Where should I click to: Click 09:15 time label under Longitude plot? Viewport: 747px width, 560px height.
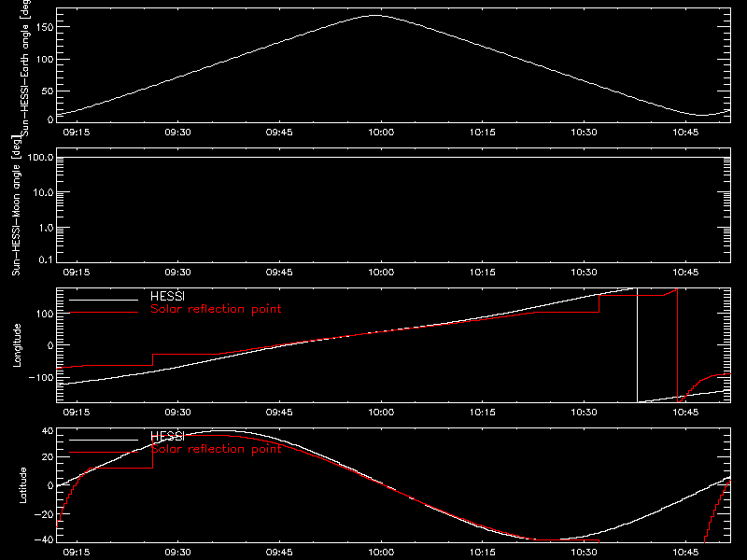(77, 412)
